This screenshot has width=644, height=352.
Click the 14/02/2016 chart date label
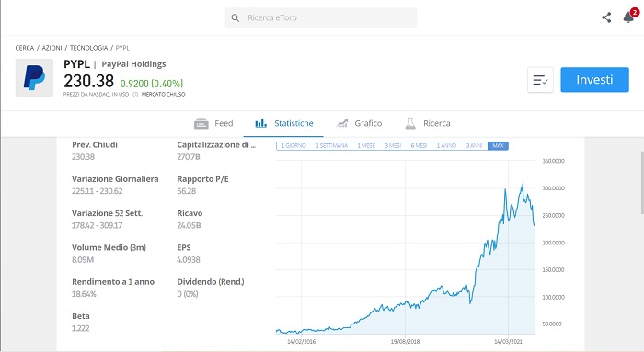301,341
